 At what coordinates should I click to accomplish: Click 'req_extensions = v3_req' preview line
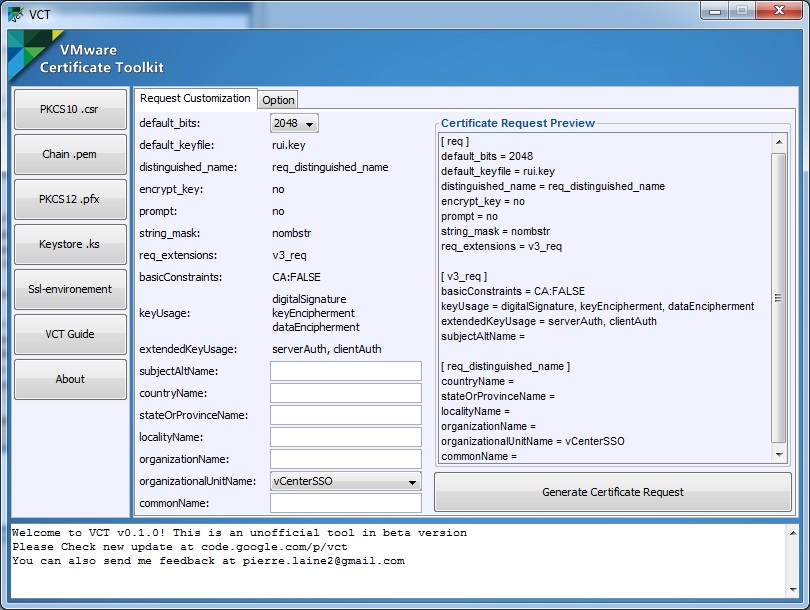coord(501,246)
